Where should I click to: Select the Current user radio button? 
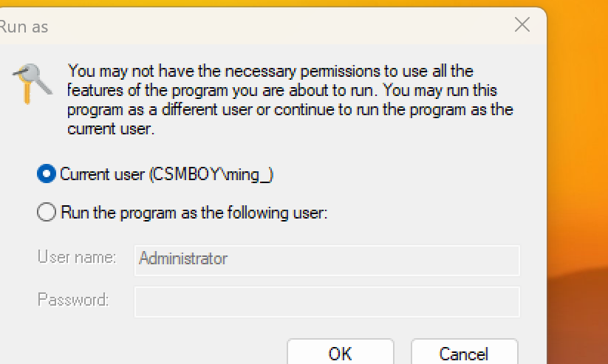tap(46, 174)
